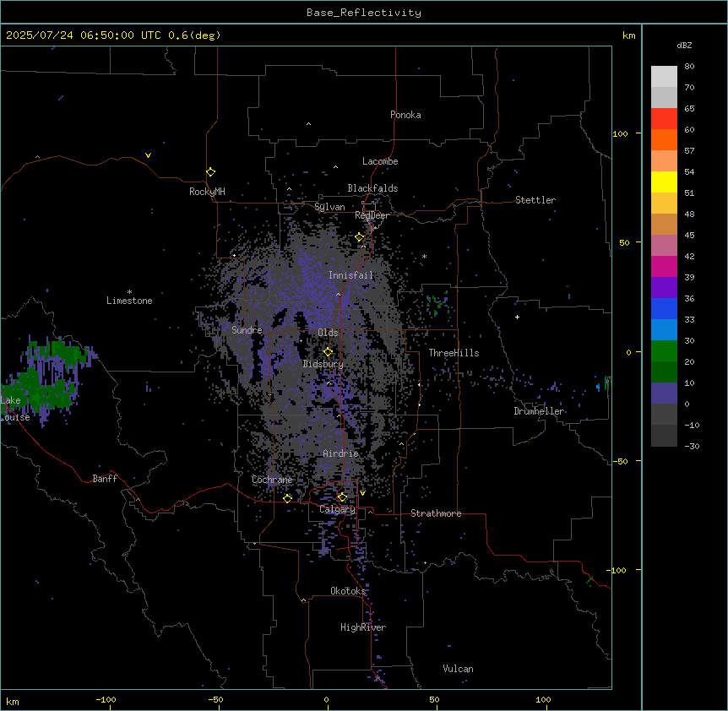Pick the green 30-20 dBZ legend swatch
Viewport: 728px width, 711px height.
[664, 351]
